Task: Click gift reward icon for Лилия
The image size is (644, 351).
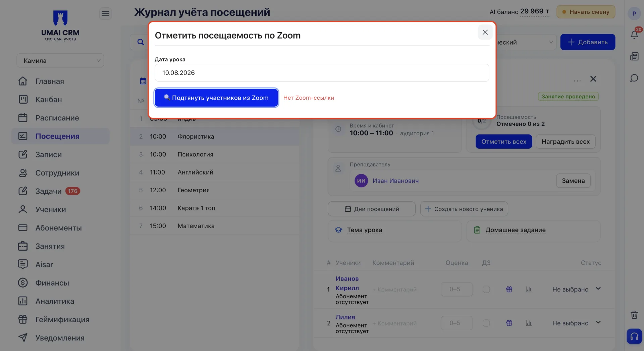Action: coord(509,323)
